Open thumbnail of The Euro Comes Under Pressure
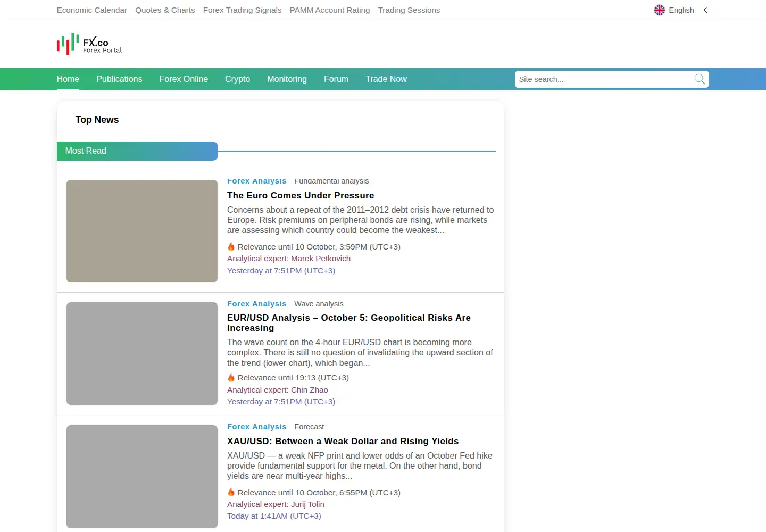The width and height of the screenshot is (766, 532). coord(142,231)
